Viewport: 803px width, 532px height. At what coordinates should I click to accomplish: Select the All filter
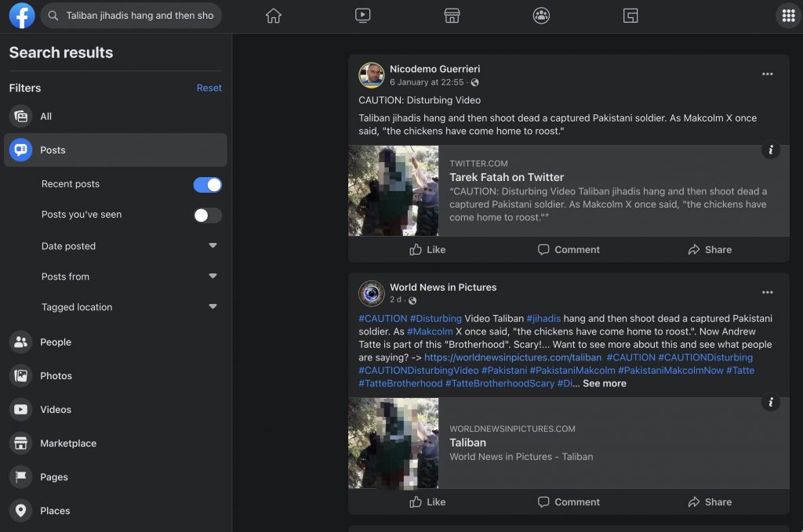pos(115,117)
